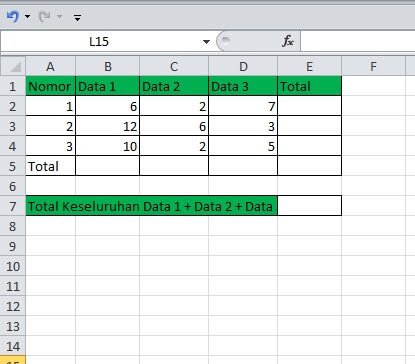
Task: Select row 14 header
Action: [x=13, y=346]
